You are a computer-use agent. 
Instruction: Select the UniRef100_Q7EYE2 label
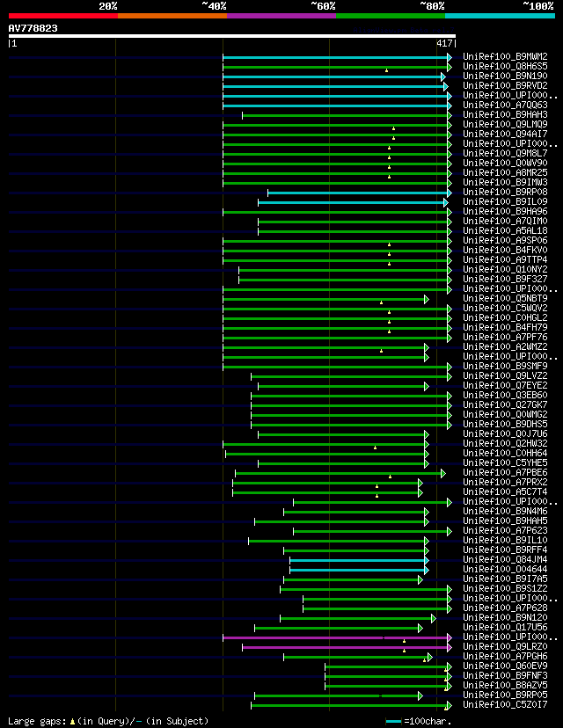click(x=506, y=385)
